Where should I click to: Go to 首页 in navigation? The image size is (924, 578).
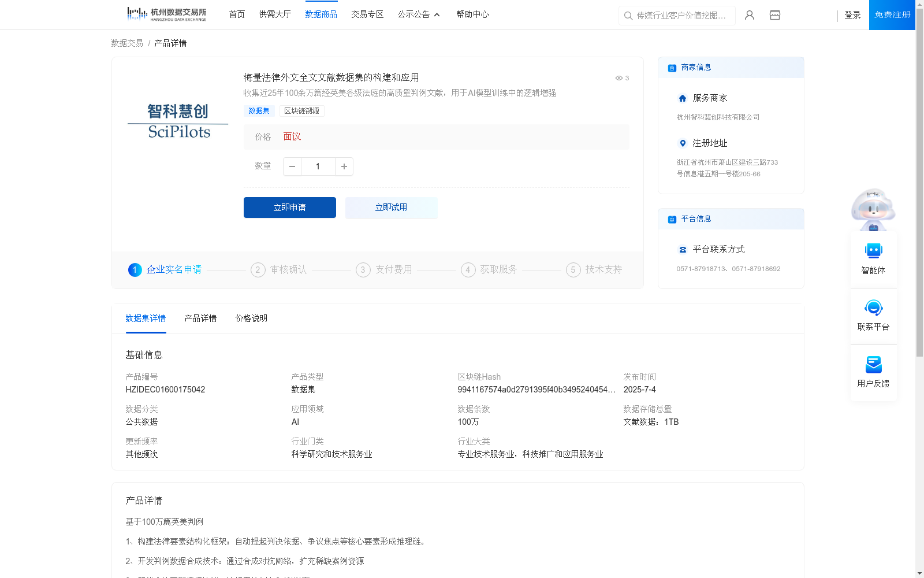tap(237, 14)
